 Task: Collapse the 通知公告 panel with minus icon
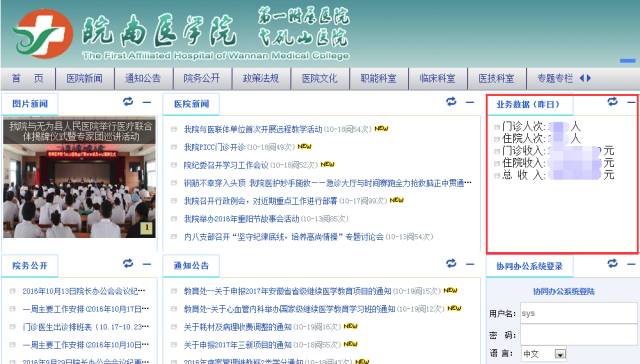[x=470, y=264]
